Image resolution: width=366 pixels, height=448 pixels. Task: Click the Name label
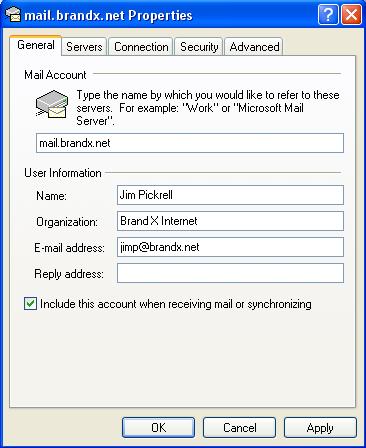(51, 196)
